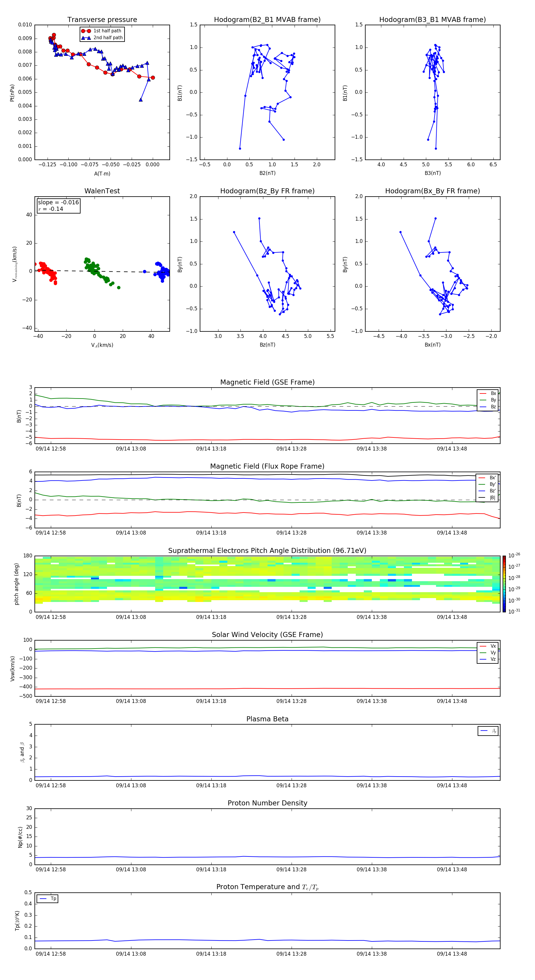Click the "Proton Number Density" title
Image resolution: width=535 pixels, height=980 pixels.
267,803
